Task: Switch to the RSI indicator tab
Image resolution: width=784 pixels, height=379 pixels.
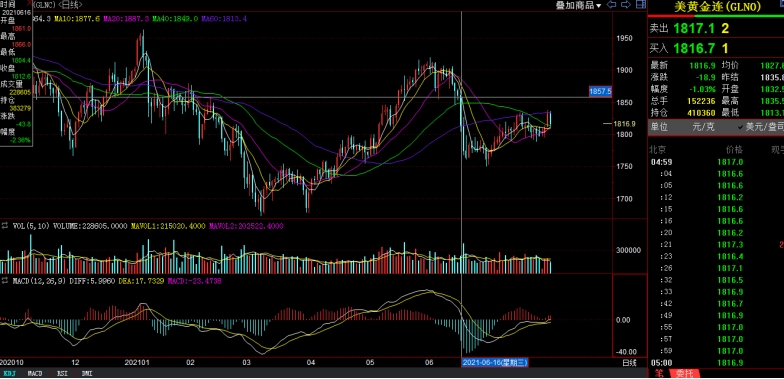Action: point(62,374)
